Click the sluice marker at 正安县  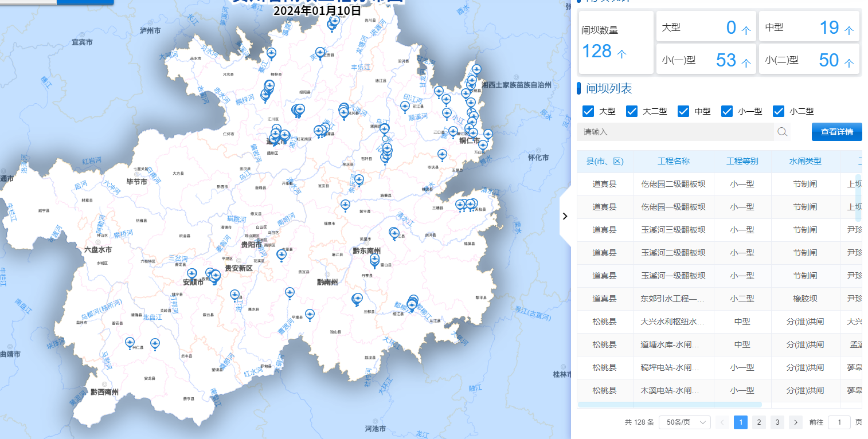[x=320, y=53]
